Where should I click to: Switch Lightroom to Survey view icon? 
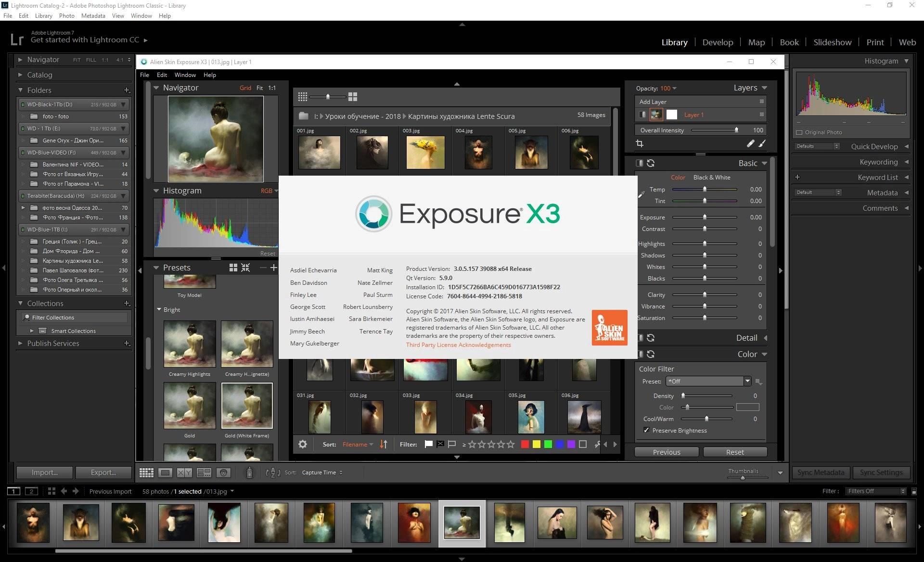pyautogui.click(x=204, y=473)
